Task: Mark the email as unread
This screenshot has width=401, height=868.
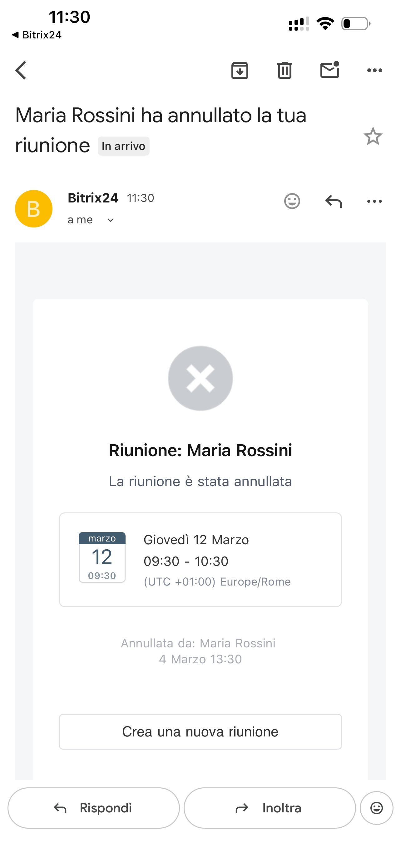Action: [329, 70]
